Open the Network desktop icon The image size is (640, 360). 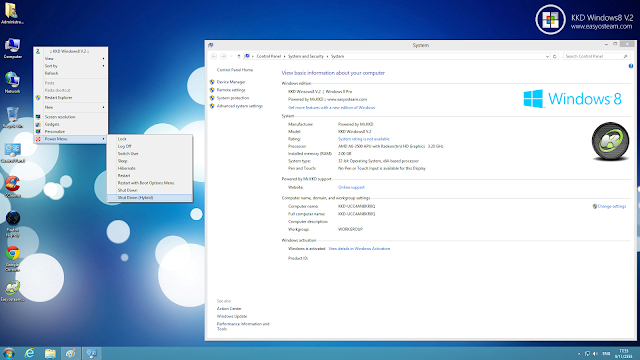[12, 82]
